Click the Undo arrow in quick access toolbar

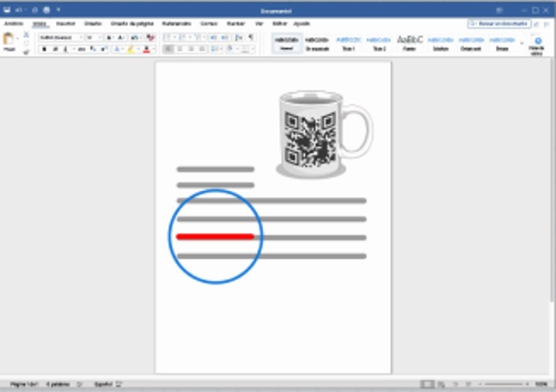coord(19,9)
